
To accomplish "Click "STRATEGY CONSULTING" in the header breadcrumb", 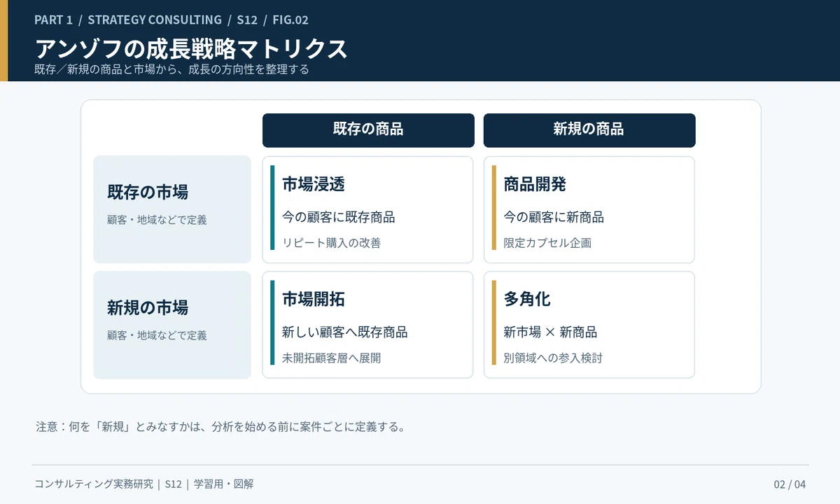I will pyautogui.click(x=155, y=20).
